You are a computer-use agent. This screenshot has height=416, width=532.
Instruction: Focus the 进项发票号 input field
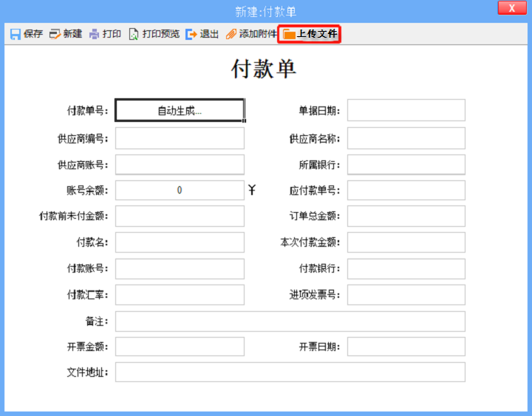[x=406, y=295]
